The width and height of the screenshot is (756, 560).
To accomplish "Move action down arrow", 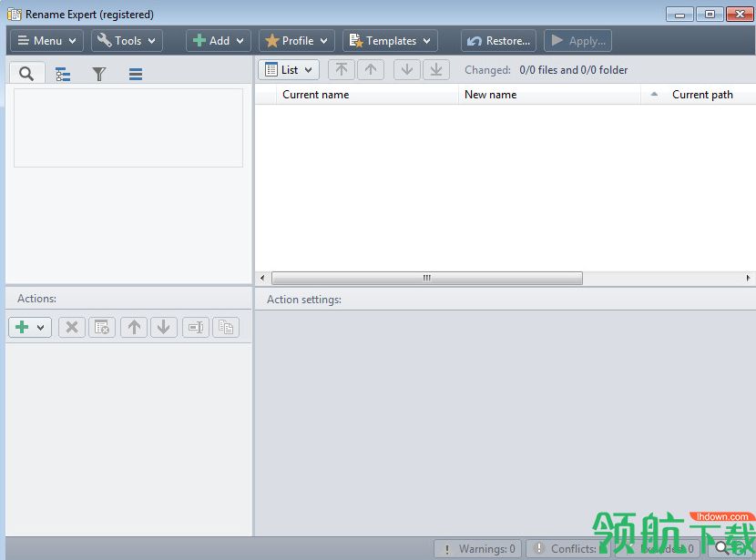I will pos(164,328).
